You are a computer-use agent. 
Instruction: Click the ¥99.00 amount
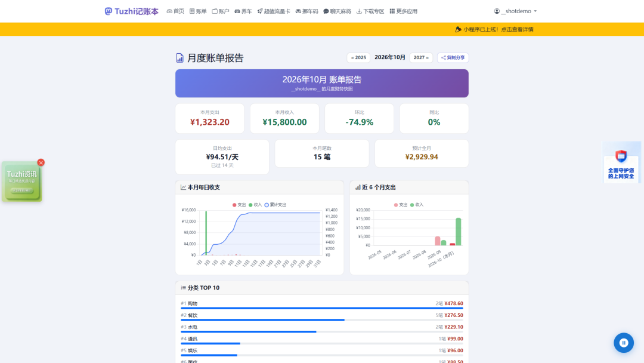click(455, 339)
